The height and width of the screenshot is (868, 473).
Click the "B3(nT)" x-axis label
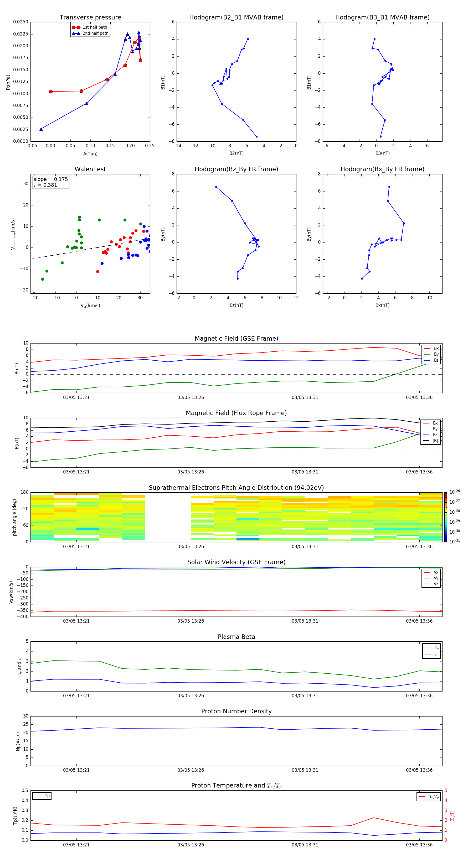tap(382, 153)
